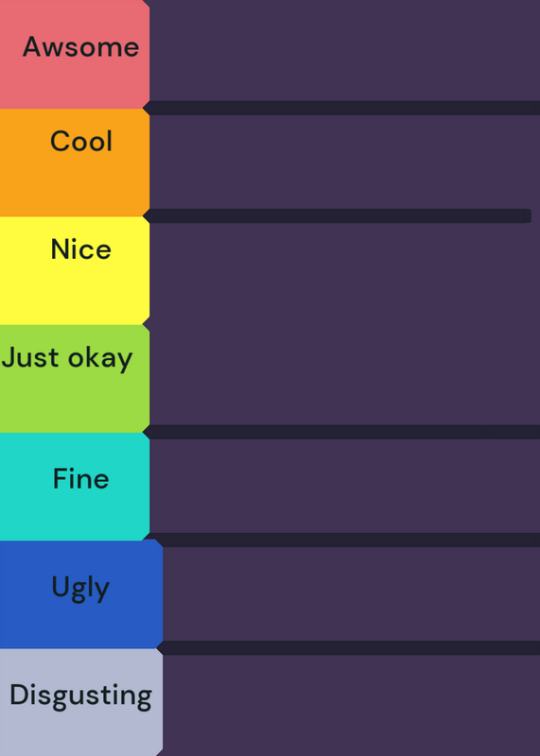The width and height of the screenshot is (540, 756).
Task: Click the empty row beside Awsome
Action: [344, 51]
